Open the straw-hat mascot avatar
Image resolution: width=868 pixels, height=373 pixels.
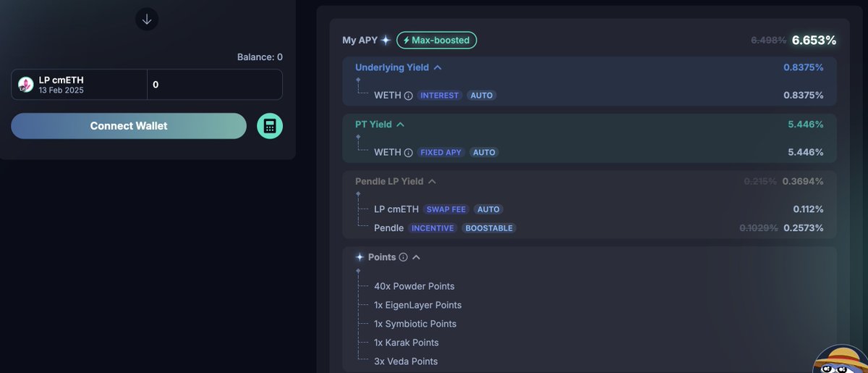point(841,359)
